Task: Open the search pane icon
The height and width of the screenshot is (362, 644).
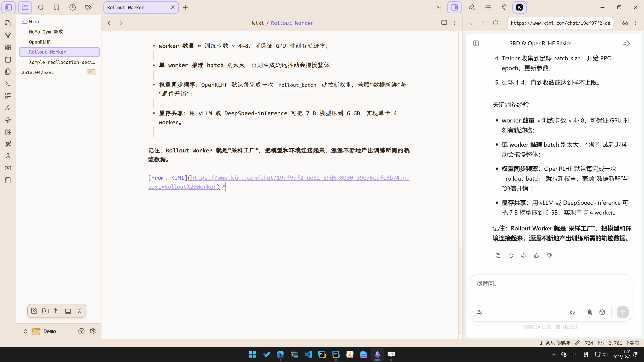Action: [41, 8]
